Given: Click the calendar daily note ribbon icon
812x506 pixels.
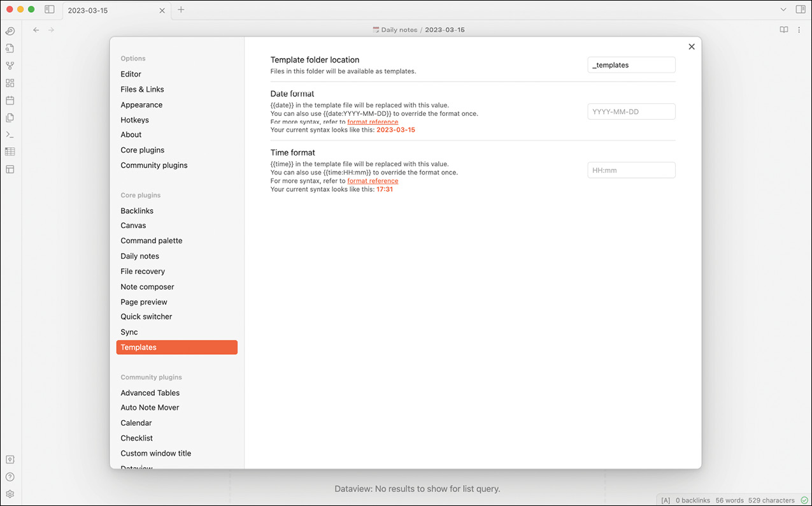Looking at the screenshot, I should pyautogui.click(x=10, y=100).
